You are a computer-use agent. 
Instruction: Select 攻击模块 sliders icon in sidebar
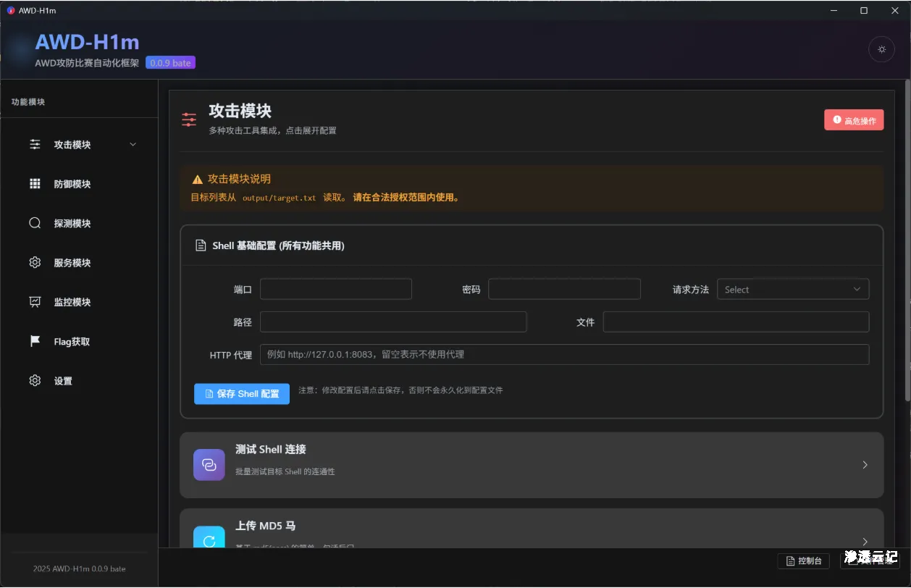coord(34,144)
